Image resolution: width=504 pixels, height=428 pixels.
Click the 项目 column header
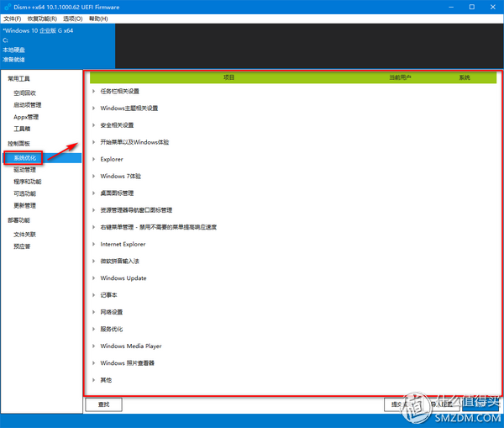[x=228, y=77]
